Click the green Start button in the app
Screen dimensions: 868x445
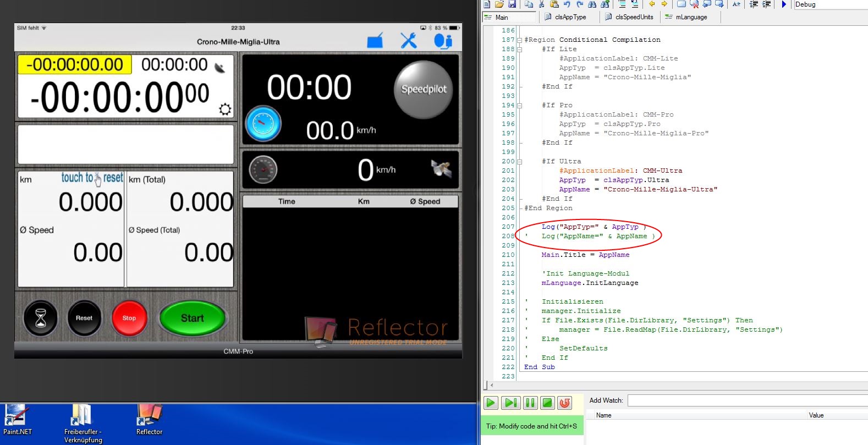[193, 318]
